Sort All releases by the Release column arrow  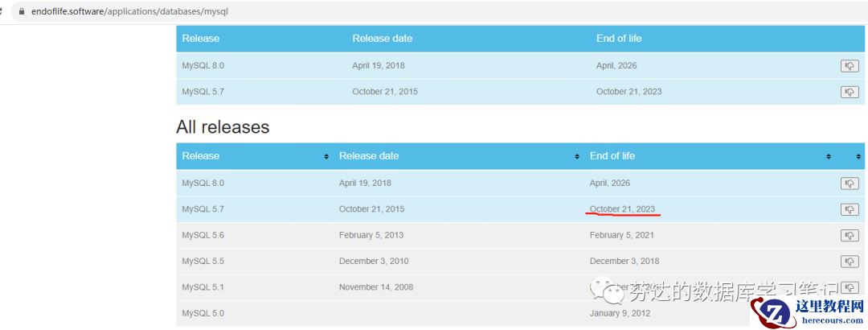click(x=326, y=156)
